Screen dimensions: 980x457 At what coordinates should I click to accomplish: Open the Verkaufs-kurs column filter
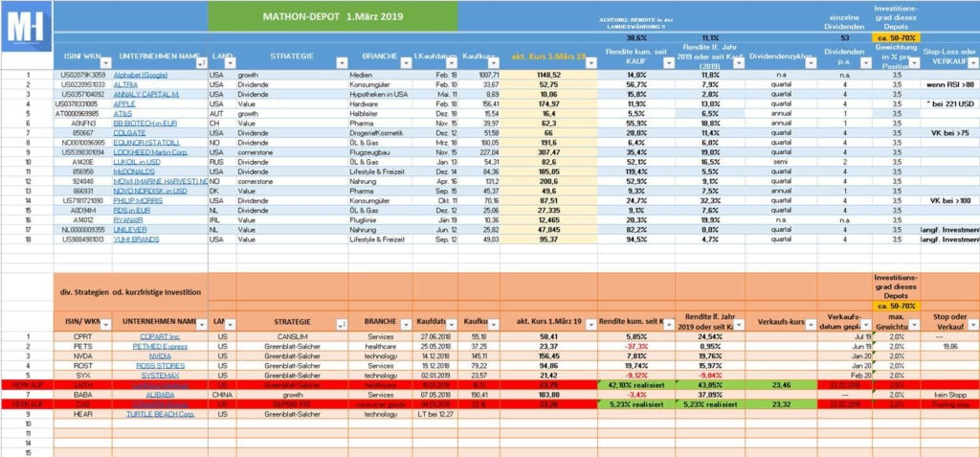pos(810,324)
